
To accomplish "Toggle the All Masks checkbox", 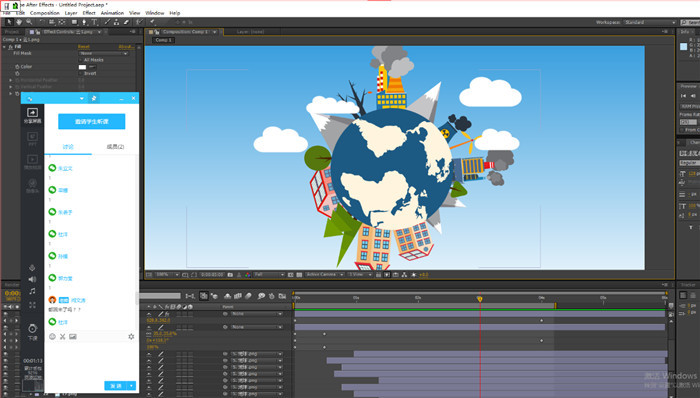I will click(x=81, y=60).
